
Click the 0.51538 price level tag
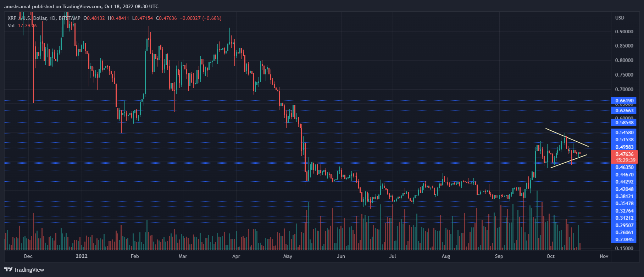624,140
